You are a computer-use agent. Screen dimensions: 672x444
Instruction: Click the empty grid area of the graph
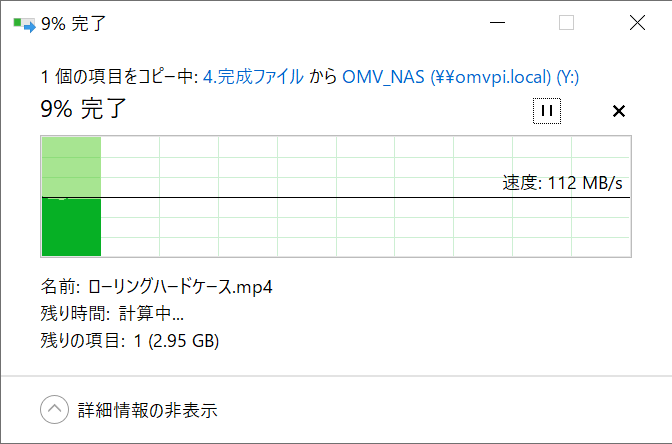(364, 227)
